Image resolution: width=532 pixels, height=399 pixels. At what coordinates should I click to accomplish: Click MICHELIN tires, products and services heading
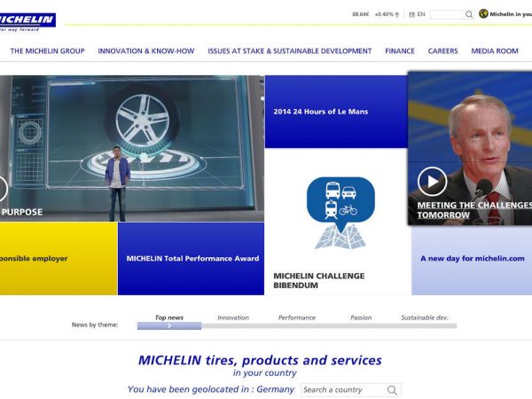tap(260, 360)
